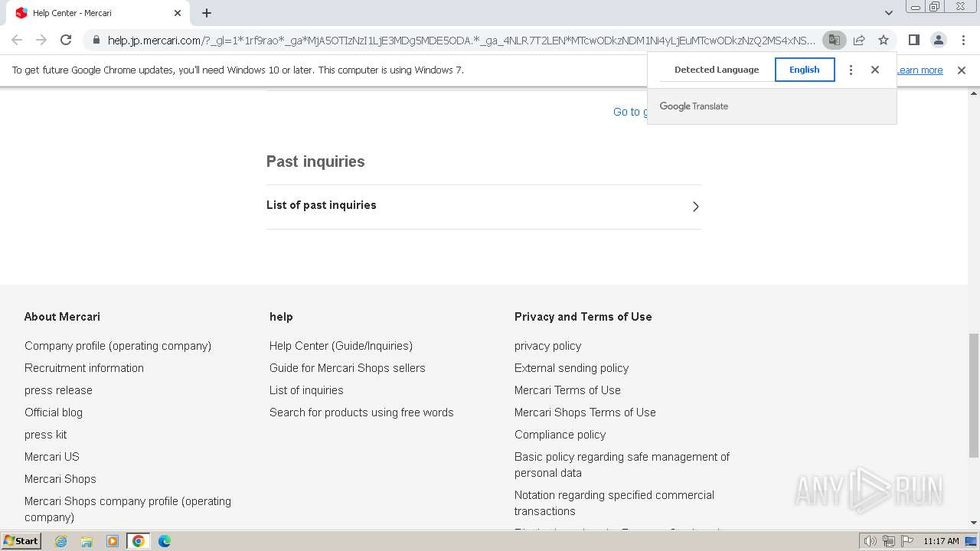Open Mercari Terms of Use link
This screenshot has height=551, width=980.
point(567,390)
